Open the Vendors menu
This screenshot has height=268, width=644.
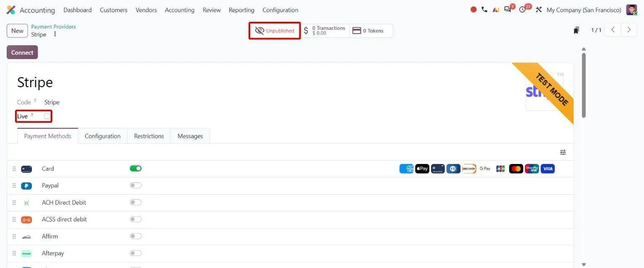coord(146,10)
